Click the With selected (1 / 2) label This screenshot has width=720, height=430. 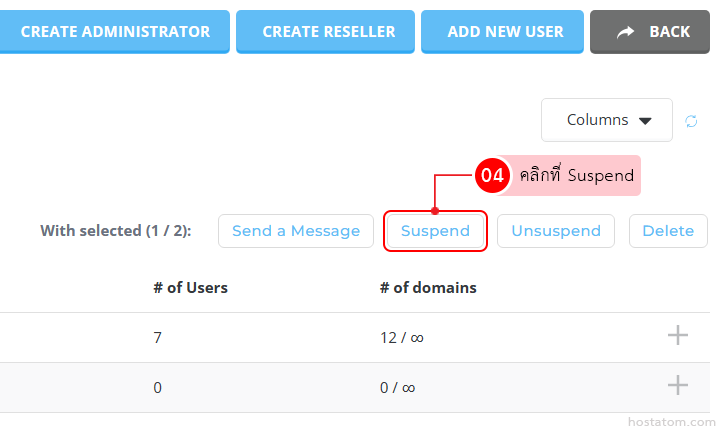pyautogui.click(x=115, y=231)
